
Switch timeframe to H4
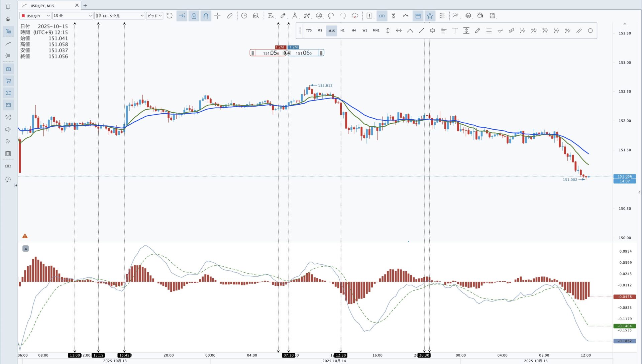(354, 31)
